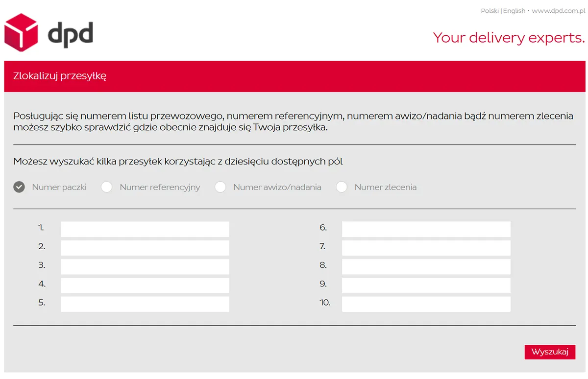Focus parcel number field 9
The image size is (588, 379).
click(426, 285)
